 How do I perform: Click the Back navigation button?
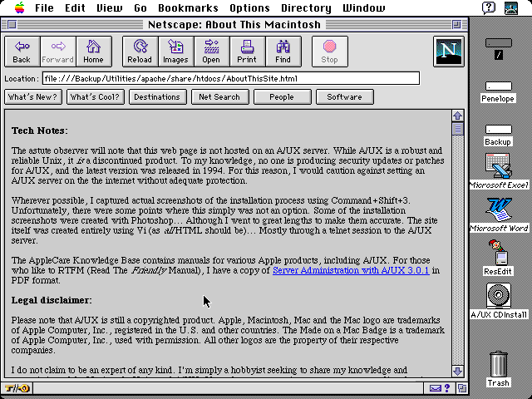point(22,51)
